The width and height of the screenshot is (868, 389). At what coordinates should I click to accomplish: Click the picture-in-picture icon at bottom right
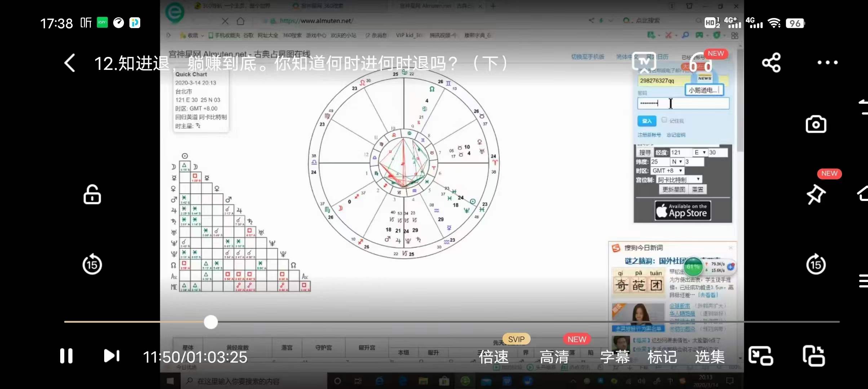coord(761,356)
